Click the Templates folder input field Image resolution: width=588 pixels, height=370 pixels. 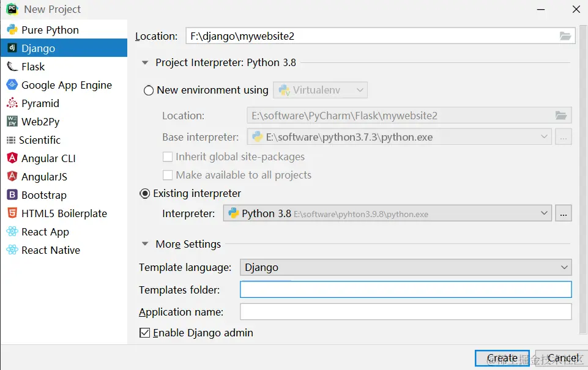(x=406, y=289)
